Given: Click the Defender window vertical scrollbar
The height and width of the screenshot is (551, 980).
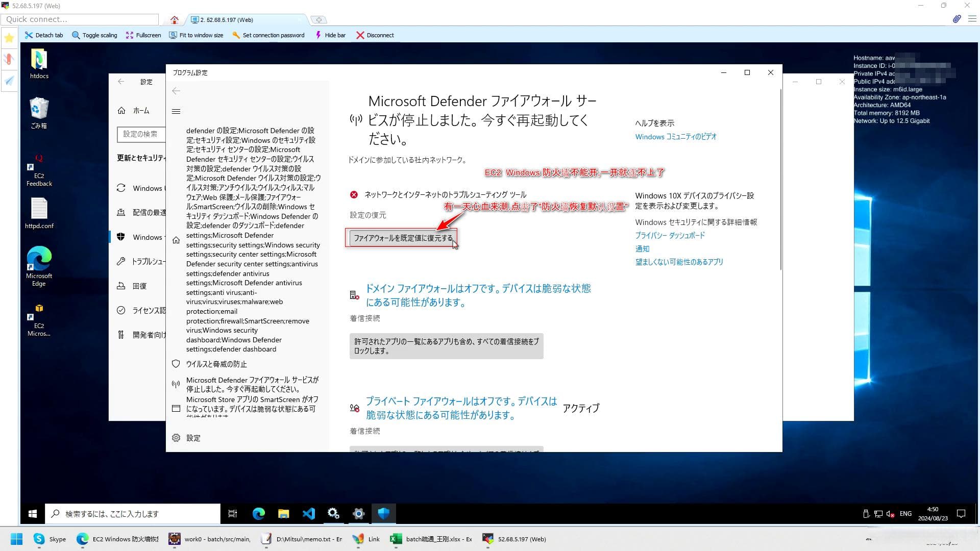Looking at the screenshot, I should point(780,179).
